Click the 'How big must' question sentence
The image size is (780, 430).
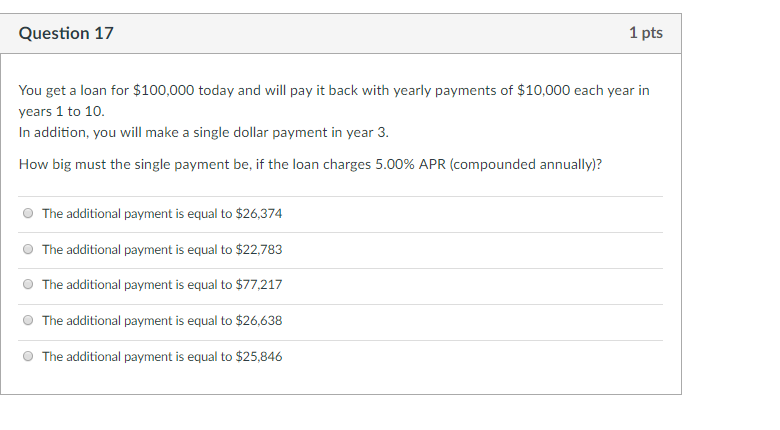(x=310, y=164)
